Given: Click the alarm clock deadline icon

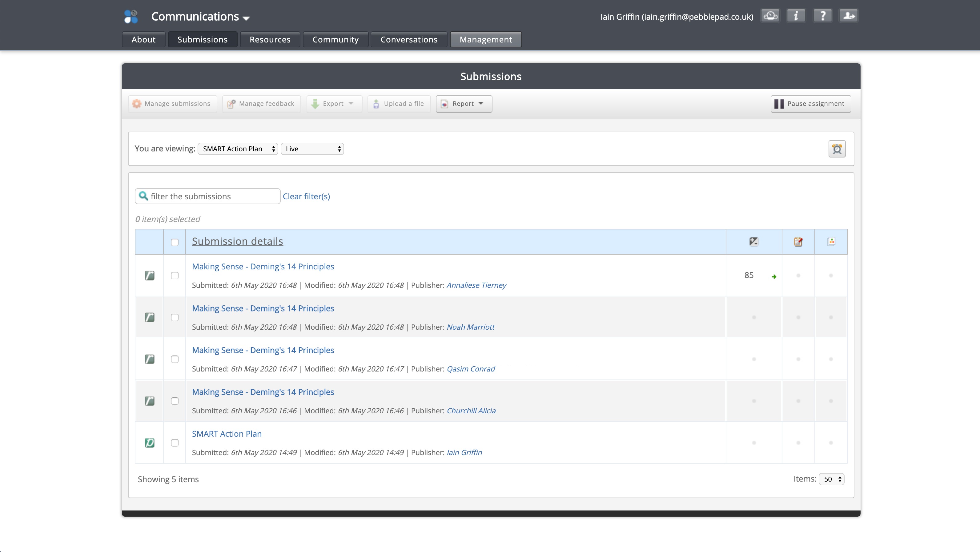Looking at the screenshot, I should (837, 149).
